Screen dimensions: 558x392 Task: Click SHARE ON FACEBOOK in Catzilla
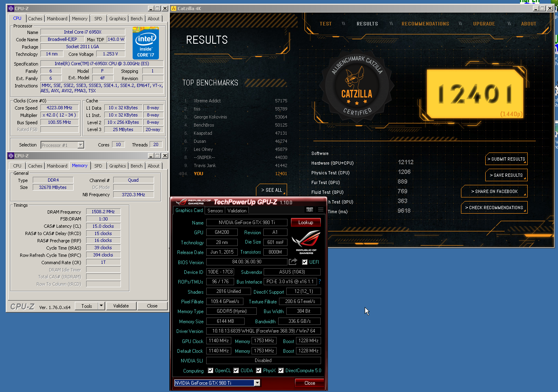tap(494, 191)
